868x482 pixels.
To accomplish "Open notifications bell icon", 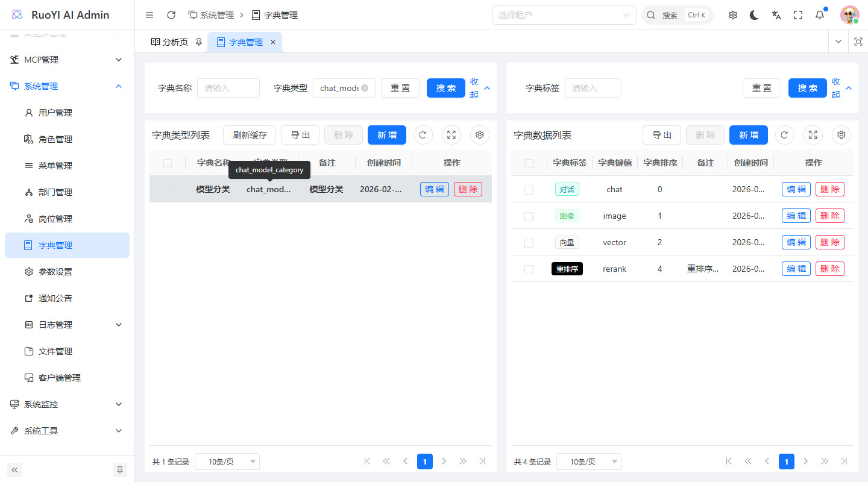I will tap(820, 15).
